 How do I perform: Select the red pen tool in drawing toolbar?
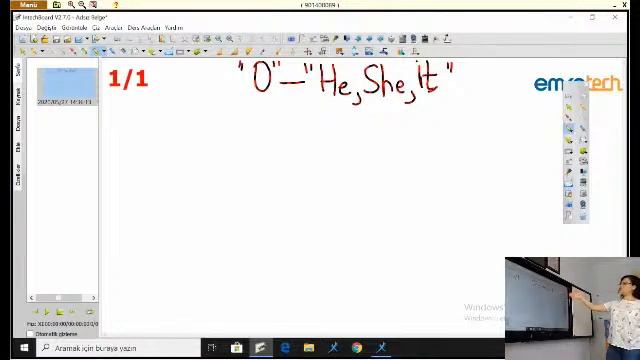point(73,51)
